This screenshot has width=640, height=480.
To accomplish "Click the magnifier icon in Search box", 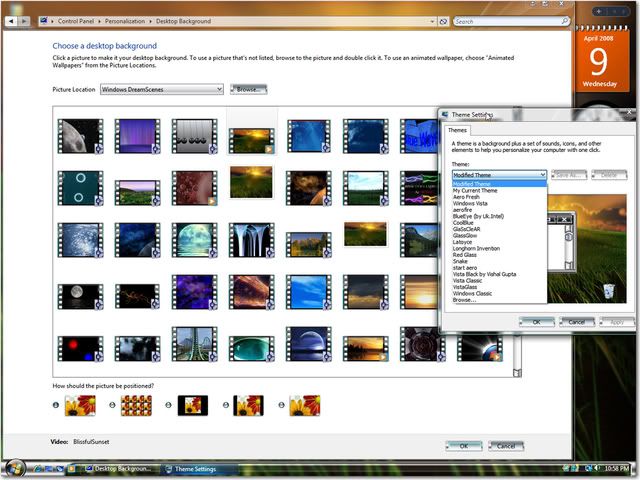I will [564, 21].
